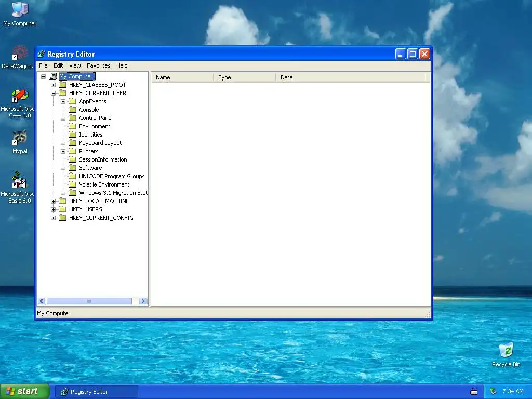Viewport: 532px width, 399px height.
Task: Click the Recycle Bin desktop icon
Action: point(506,354)
